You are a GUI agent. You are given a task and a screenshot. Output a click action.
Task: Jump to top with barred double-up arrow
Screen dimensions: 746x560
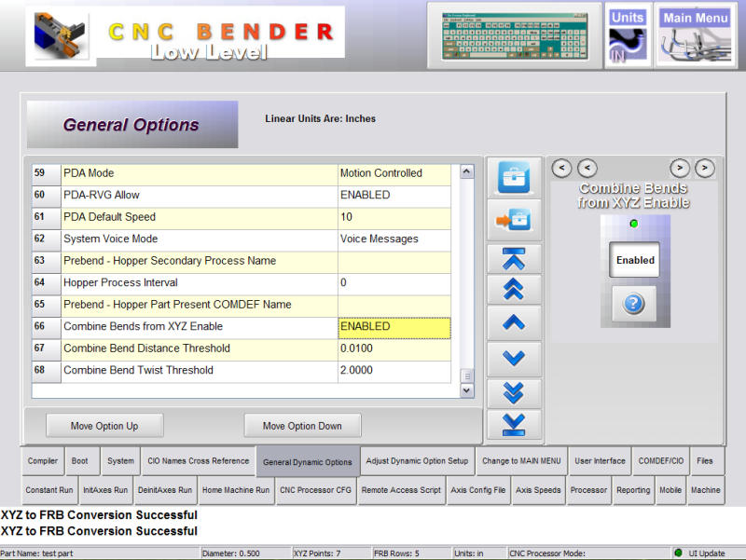click(514, 258)
